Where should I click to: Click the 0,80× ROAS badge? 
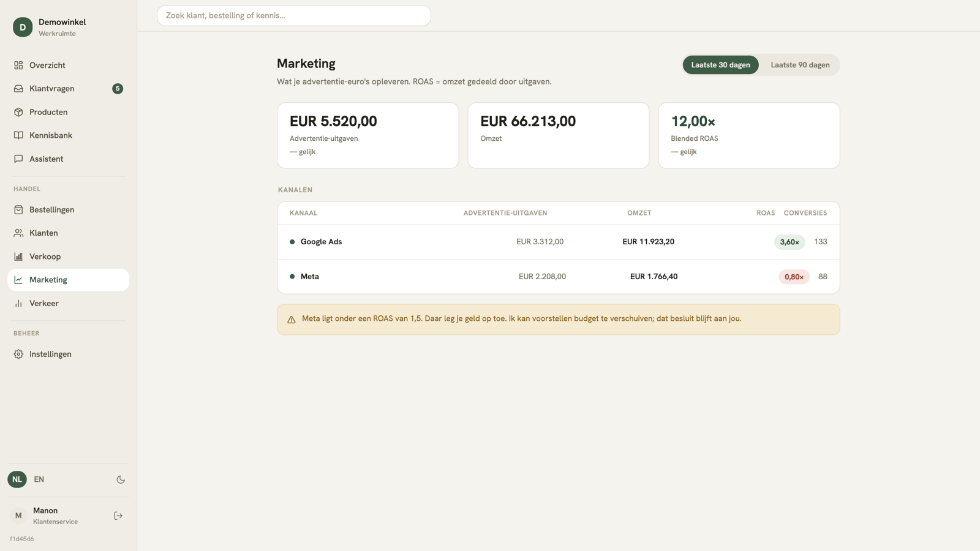point(794,277)
